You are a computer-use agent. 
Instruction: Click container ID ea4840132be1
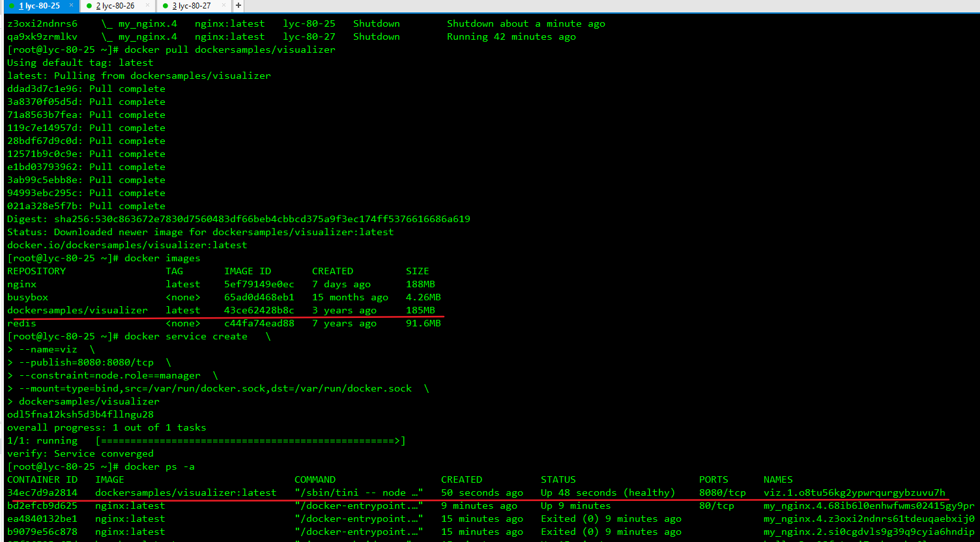click(x=42, y=519)
